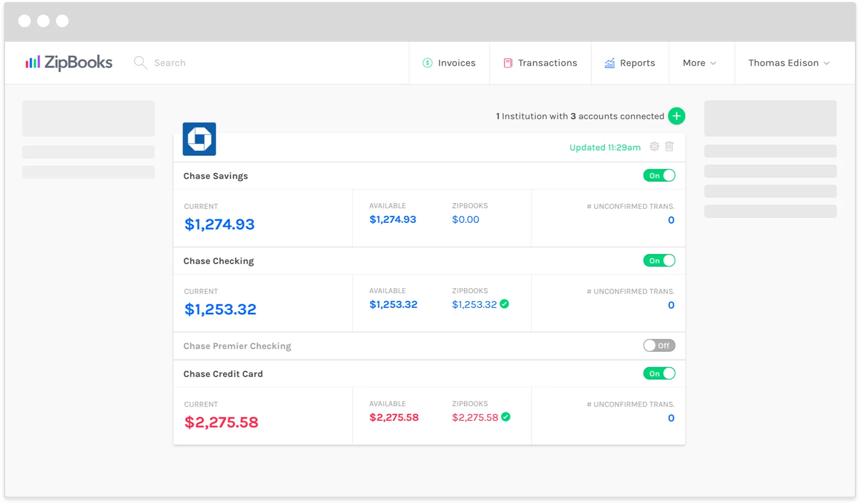The width and height of the screenshot is (860, 504).
Task: Click the green add institution plus button
Action: [676, 116]
